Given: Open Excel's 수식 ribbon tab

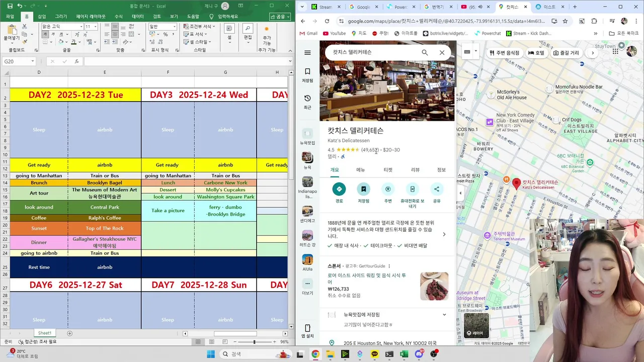Looking at the screenshot, I should coord(118,17).
